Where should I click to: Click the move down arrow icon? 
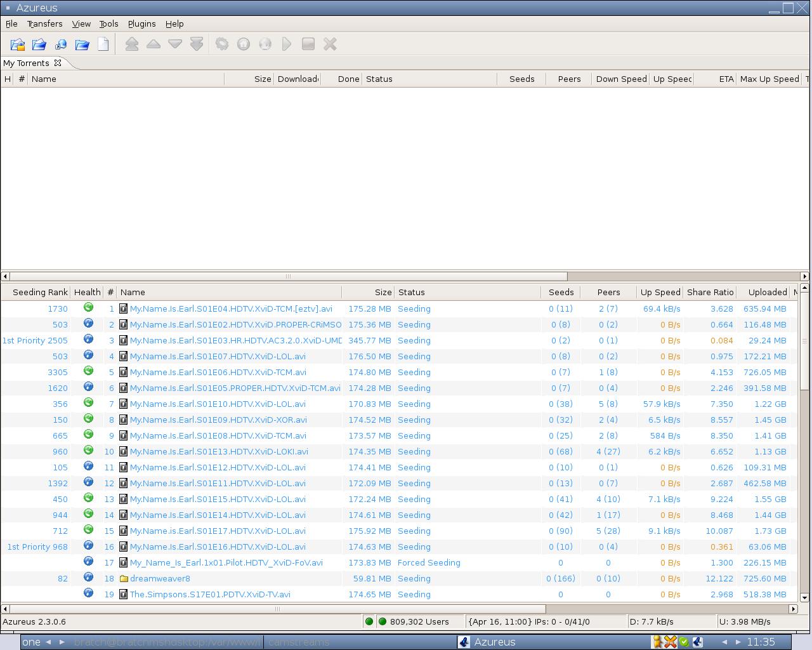click(175, 44)
